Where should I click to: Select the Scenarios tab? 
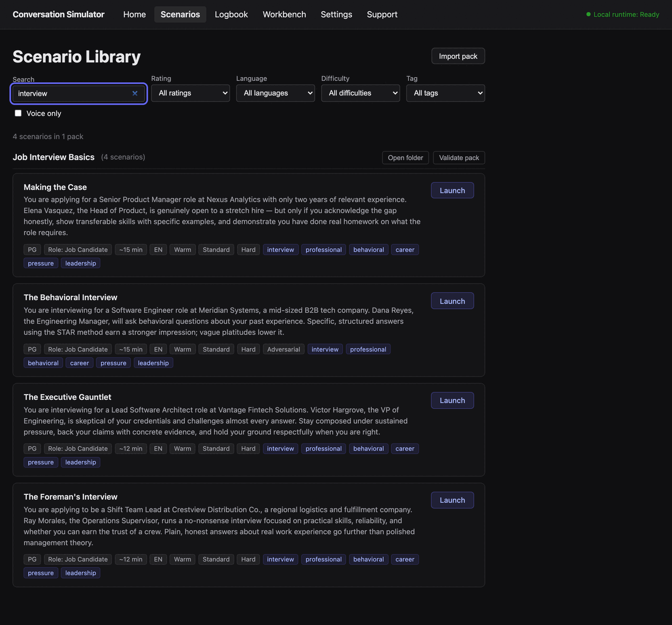point(180,15)
